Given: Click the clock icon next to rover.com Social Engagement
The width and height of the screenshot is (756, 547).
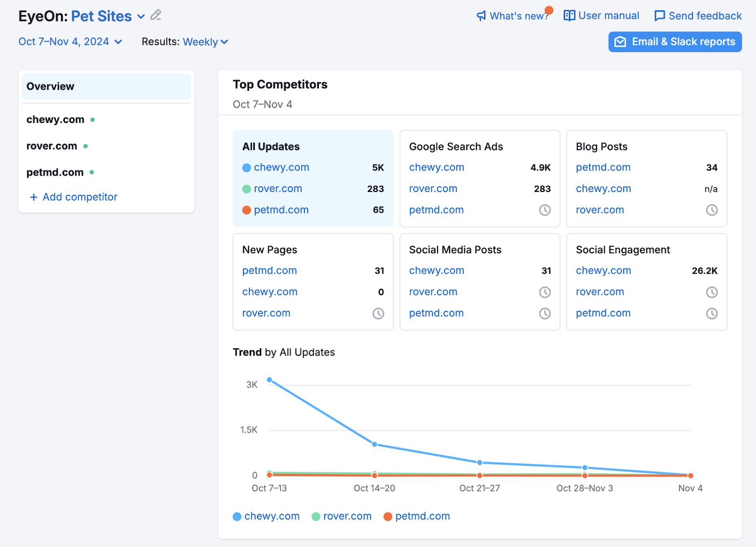Looking at the screenshot, I should (x=713, y=292).
